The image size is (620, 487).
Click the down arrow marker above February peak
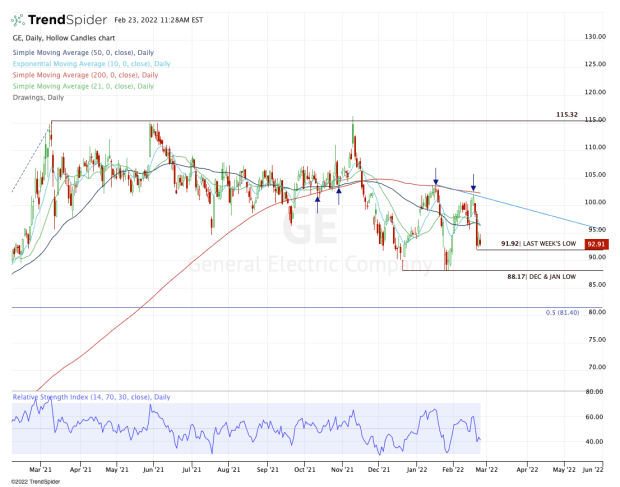pyautogui.click(x=473, y=183)
